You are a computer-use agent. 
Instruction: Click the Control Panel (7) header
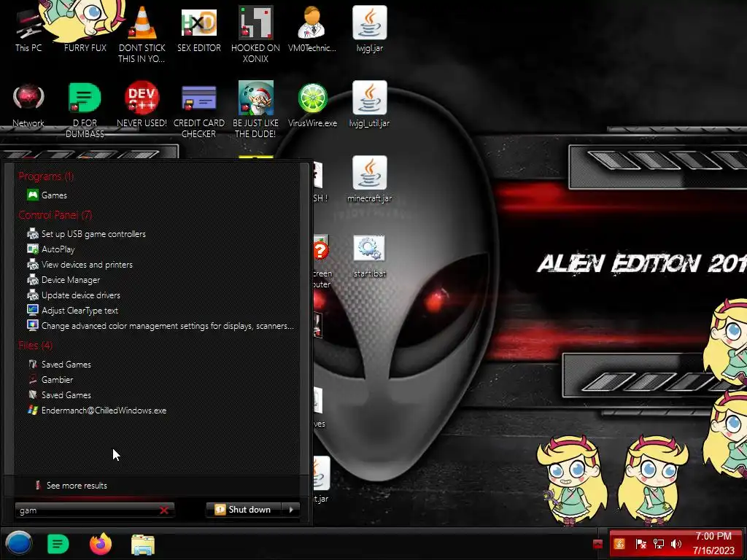click(55, 215)
